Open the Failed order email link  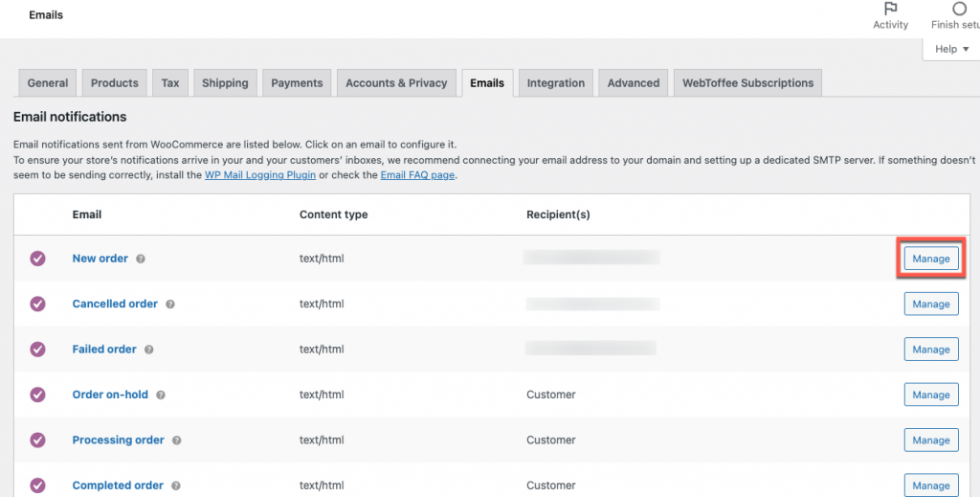pos(104,349)
